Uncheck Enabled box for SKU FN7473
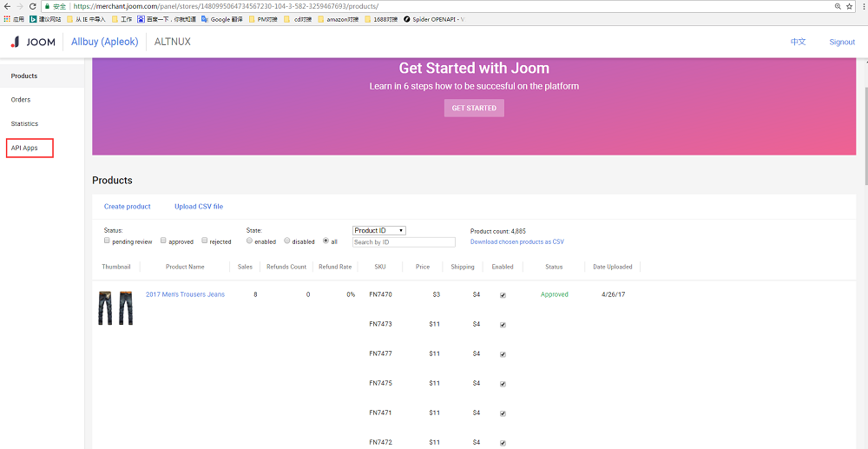The height and width of the screenshot is (449, 868). (x=503, y=325)
